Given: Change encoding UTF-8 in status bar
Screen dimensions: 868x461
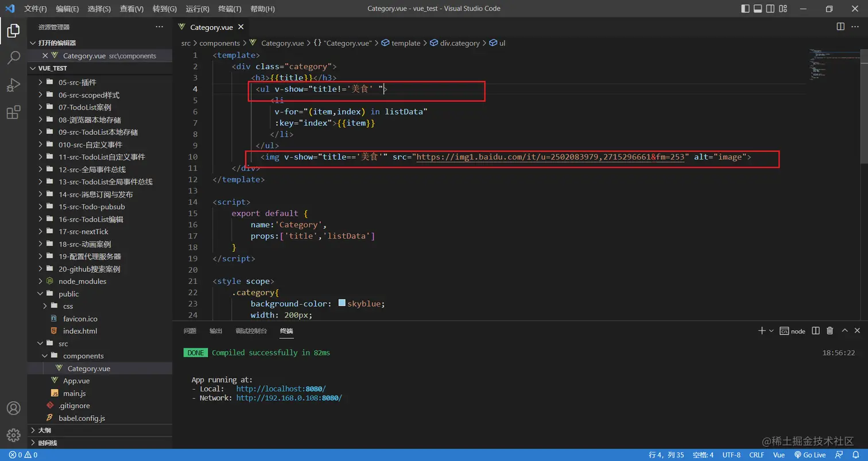Looking at the screenshot, I should click(731, 455).
